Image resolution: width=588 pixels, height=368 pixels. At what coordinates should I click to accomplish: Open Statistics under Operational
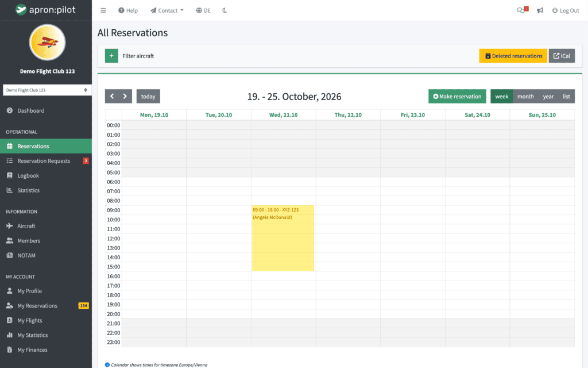pyautogui.click(x=46, y=190)
